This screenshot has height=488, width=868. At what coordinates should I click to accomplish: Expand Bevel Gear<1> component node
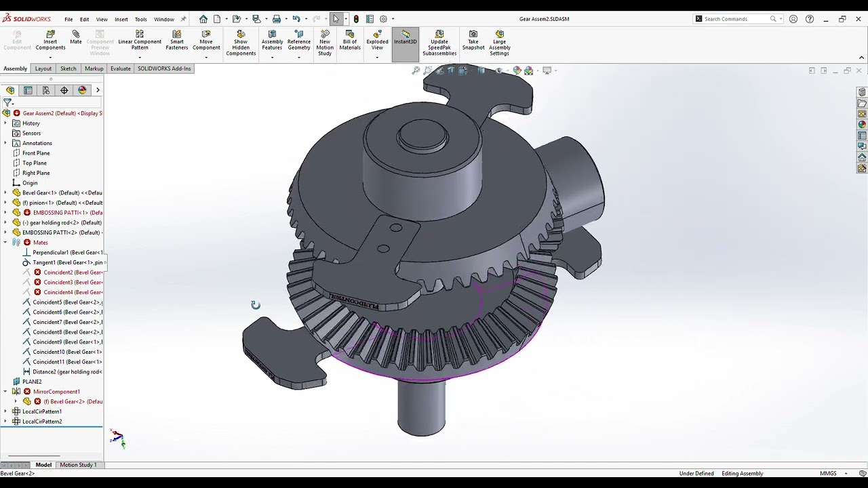(x=6, y=192)
